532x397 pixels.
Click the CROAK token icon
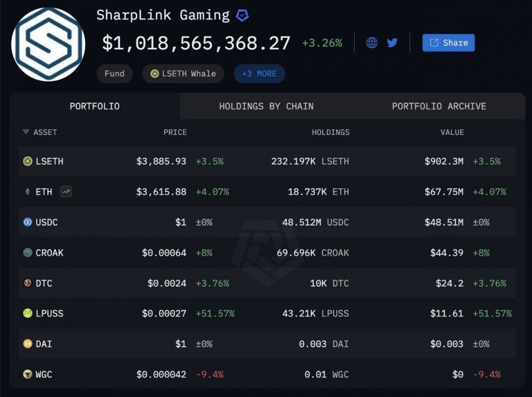28,252
